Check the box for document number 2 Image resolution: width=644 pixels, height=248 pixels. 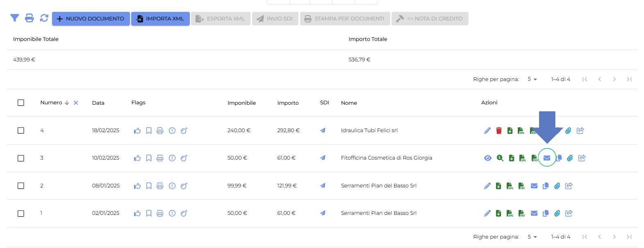pyautogui.click(x=21, y=186)
